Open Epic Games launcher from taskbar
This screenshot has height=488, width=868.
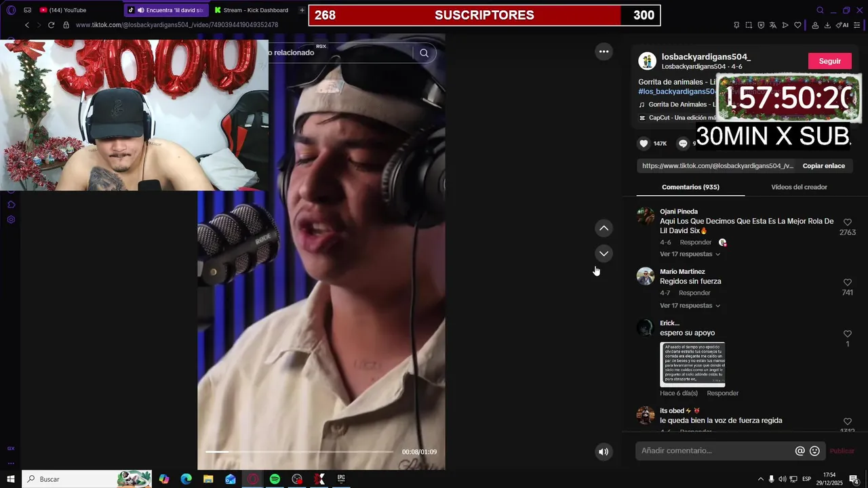pos(341,479)
